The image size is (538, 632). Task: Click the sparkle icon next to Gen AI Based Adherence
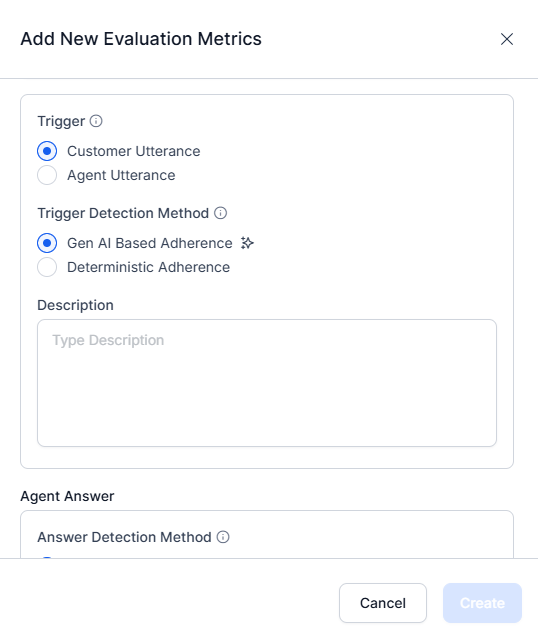coord(247,243)
